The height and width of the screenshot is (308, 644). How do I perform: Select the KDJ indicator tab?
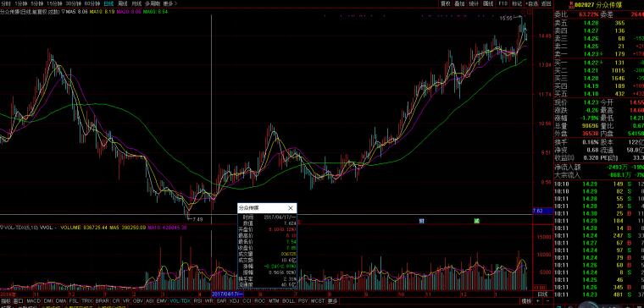click(x=234, y=301)
